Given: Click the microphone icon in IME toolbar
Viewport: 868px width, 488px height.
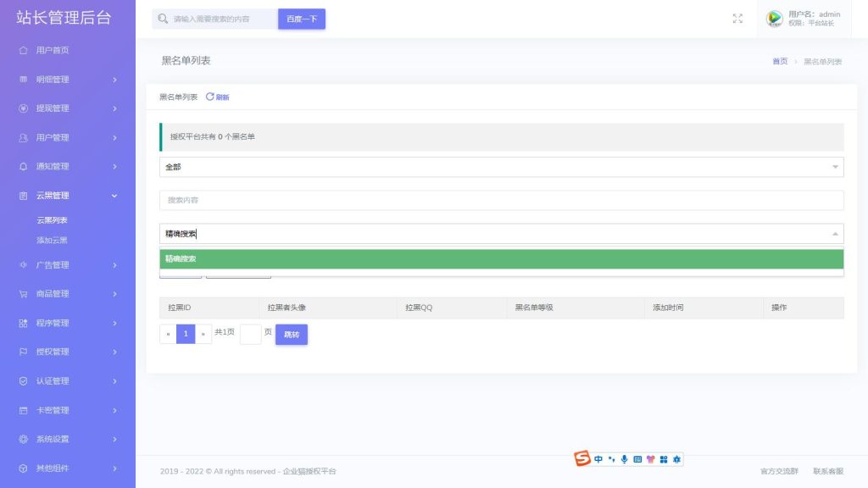Looking at the screenshot, I should pos(624,459).
